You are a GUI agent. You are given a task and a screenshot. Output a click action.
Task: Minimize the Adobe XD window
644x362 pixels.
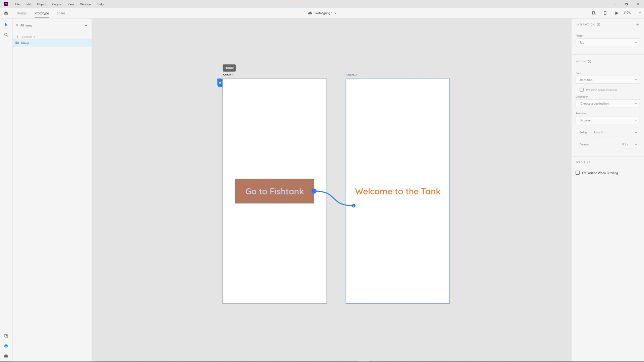pyautogui.click(x=615, y=4)
